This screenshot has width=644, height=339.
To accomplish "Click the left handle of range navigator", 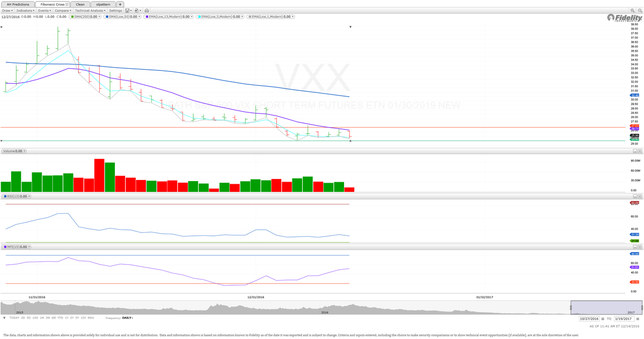I will click(570, 308).
